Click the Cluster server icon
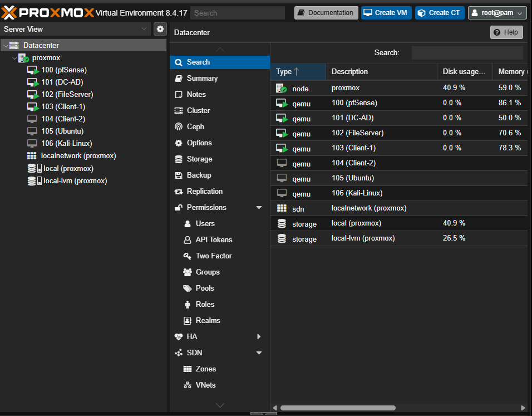Viewport: 532px width, 416px height. 179,111
